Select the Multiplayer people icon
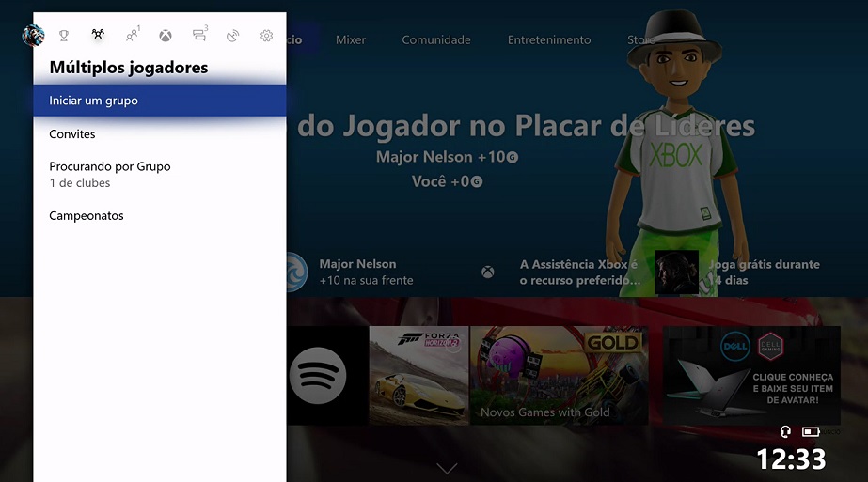The height and width of the screenshot is (482, 868). [97, 36]
